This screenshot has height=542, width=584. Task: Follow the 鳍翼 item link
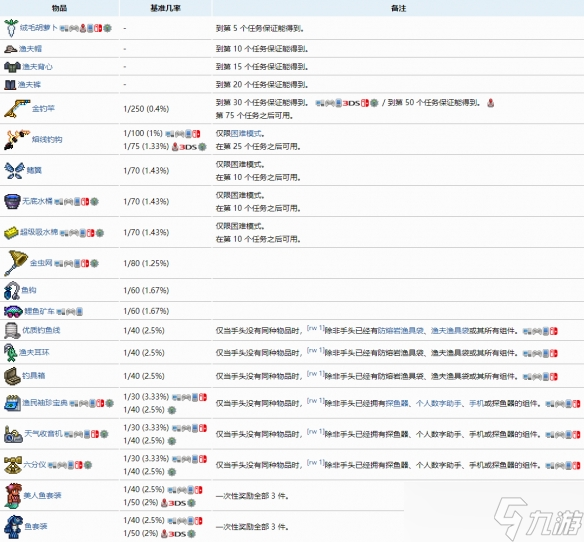tap(34, 171)
